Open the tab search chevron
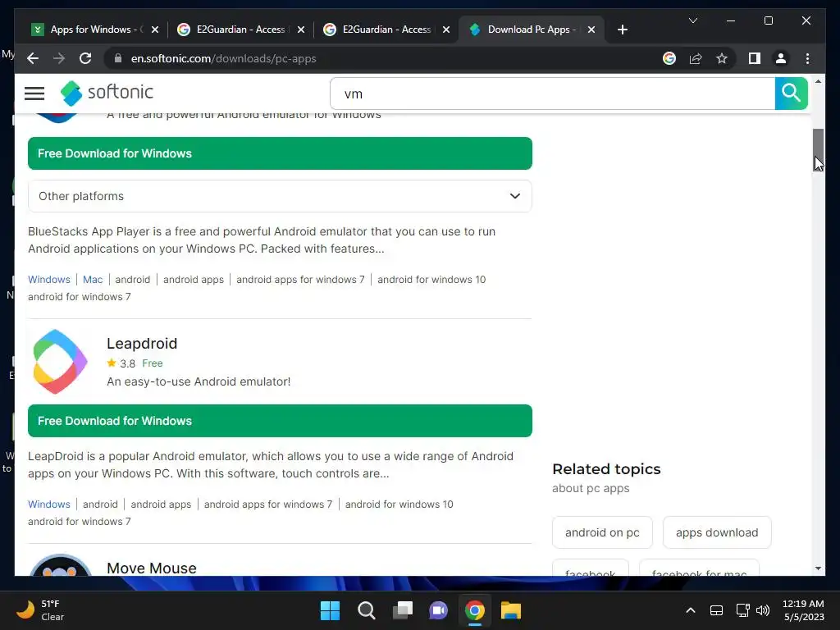The image size is (840, 630). 692,21
